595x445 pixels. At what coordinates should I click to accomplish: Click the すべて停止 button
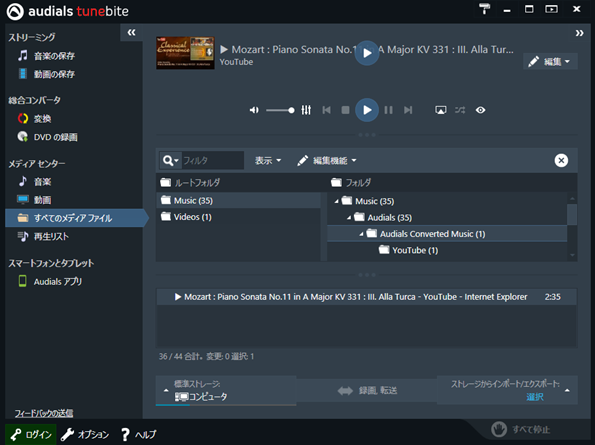point(521,429)
